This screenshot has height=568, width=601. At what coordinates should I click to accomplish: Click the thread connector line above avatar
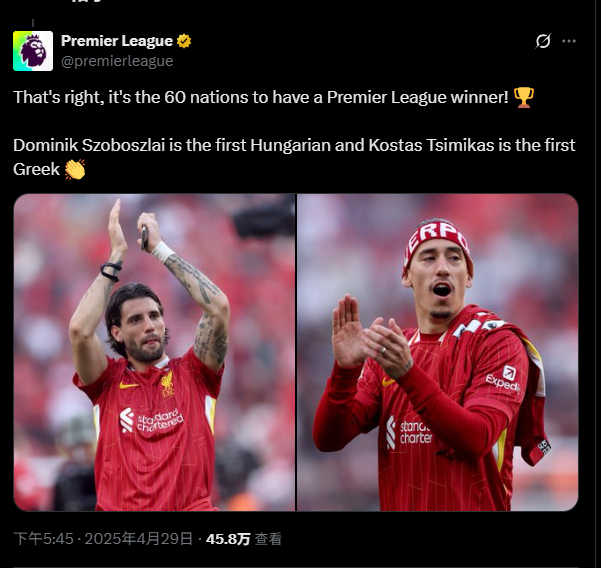[x=33, y=23]
